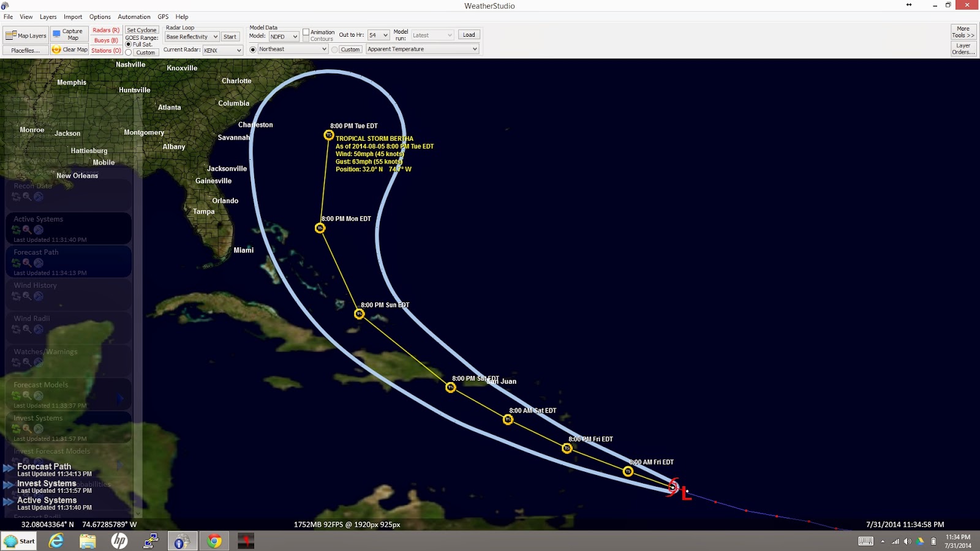This screenshot has width=980, height=551.
Task: Open the Northeast region dropdown
Action: click(x=293, y=49)
